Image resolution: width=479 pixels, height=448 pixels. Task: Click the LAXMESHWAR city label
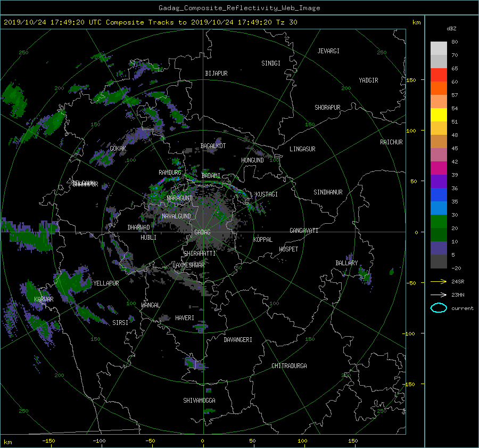188,265
